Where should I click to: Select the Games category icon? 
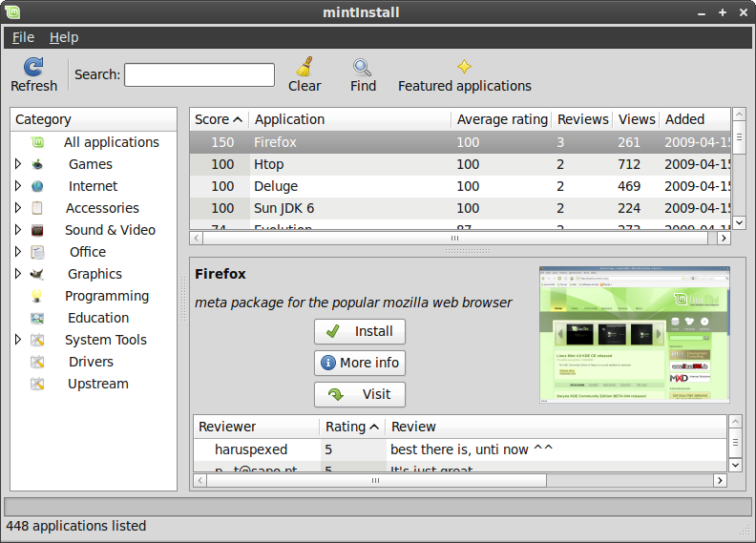tap(37, 164)
